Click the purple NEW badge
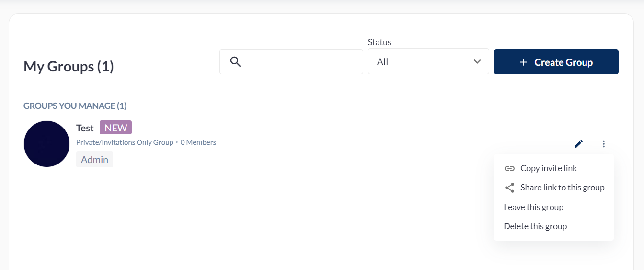644x270 pixels. tap(115, 128)
